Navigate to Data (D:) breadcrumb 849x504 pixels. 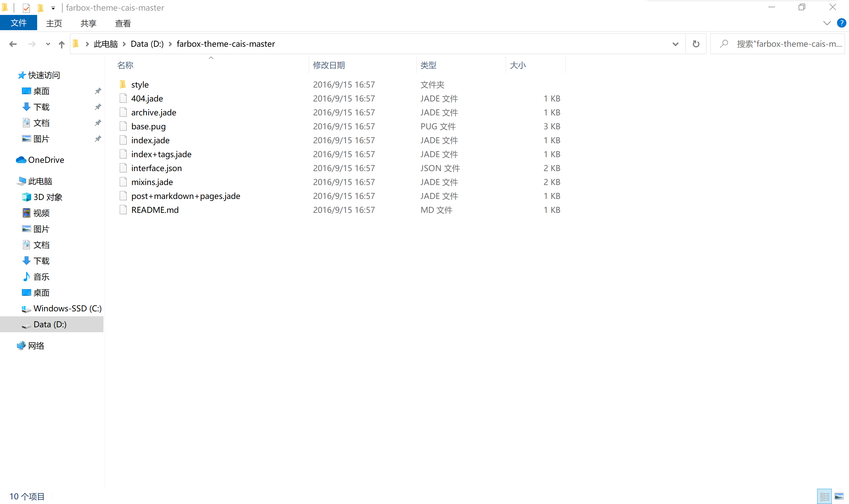[147, 44]
